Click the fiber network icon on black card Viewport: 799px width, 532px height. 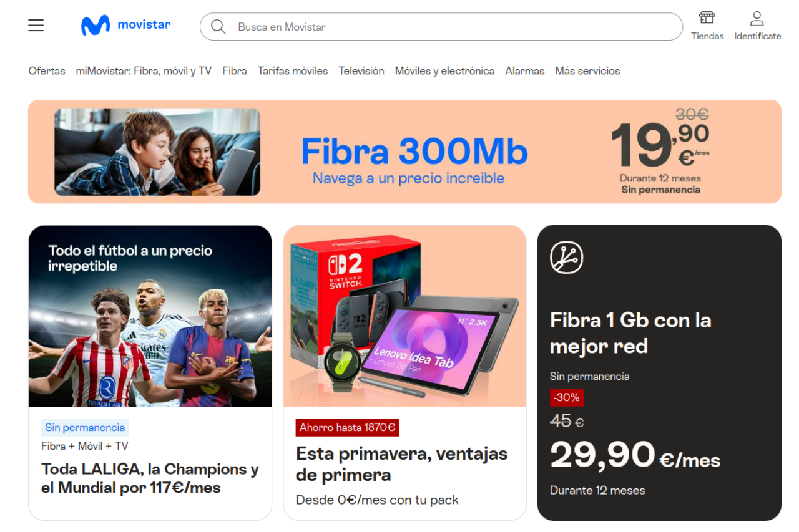click(x=566, y=257)
